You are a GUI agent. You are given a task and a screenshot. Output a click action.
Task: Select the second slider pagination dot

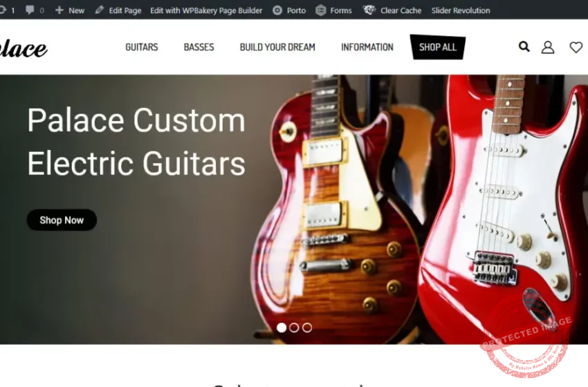pyautogui.click(x=295, y=328)
